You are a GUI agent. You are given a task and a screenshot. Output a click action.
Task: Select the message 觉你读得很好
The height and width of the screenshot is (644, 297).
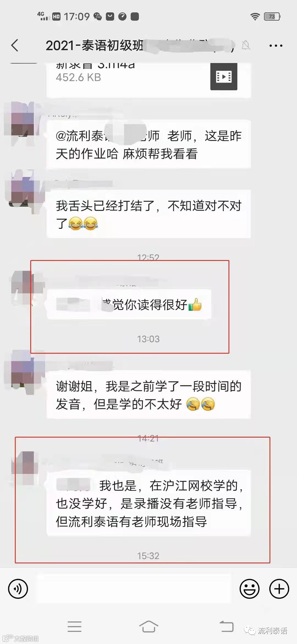point(129,304)
